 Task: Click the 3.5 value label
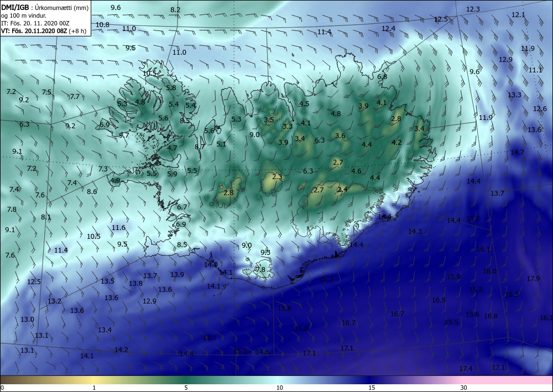pos(269,120)
